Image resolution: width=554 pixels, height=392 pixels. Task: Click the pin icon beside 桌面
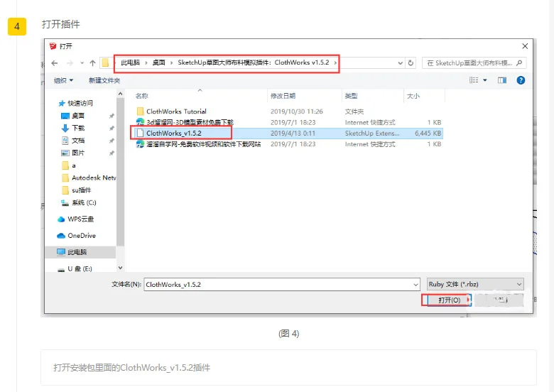pos(112,116)
